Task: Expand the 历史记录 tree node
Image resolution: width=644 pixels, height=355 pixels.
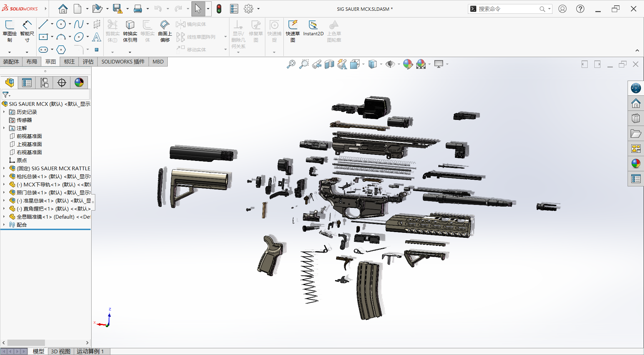Action: (x=4, y=112)
